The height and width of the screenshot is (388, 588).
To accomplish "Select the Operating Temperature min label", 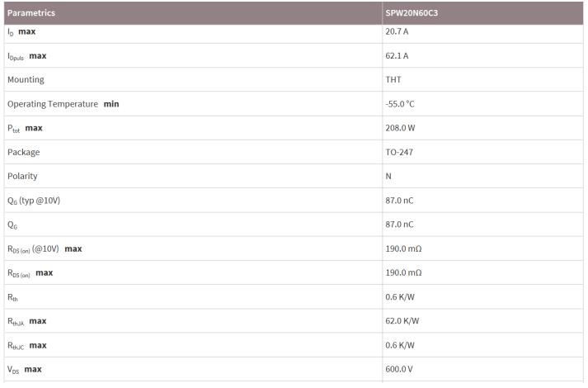I will click(x=63, y=104).
